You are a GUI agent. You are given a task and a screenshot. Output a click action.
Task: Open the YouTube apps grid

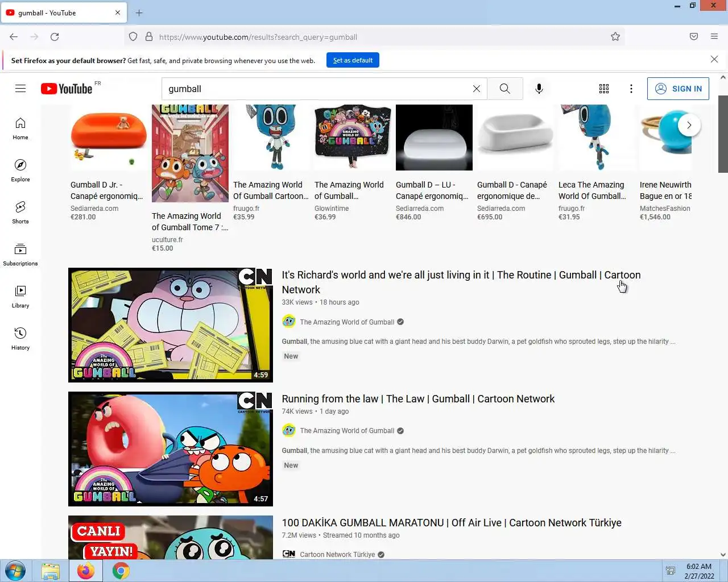604,89
